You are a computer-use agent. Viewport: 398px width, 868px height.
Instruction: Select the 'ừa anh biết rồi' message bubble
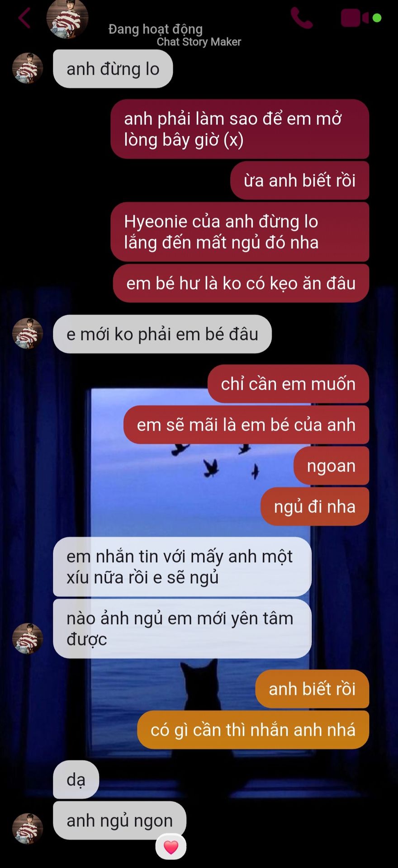coord(300,180)
